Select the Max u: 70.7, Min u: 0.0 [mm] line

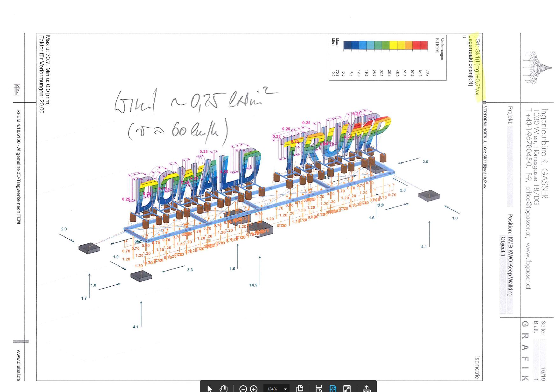(x=48, y=70)
